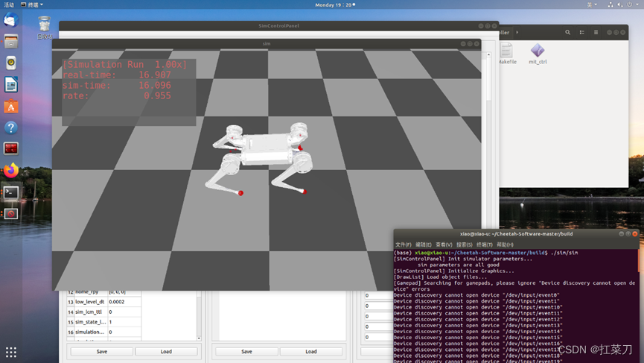This screenshot has width=644, height=363.
Task: Click Load under the middle parameter panel
Action: pos(311,352)
